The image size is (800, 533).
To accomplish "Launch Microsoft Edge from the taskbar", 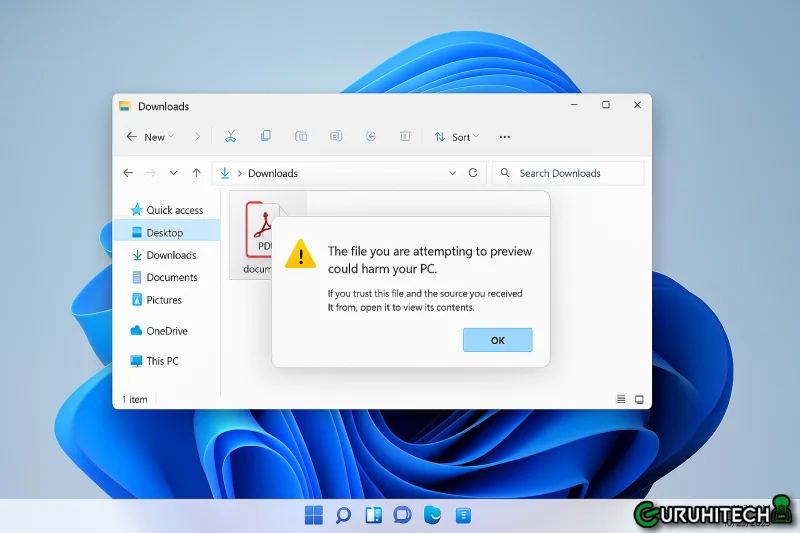I will point(432,515).
